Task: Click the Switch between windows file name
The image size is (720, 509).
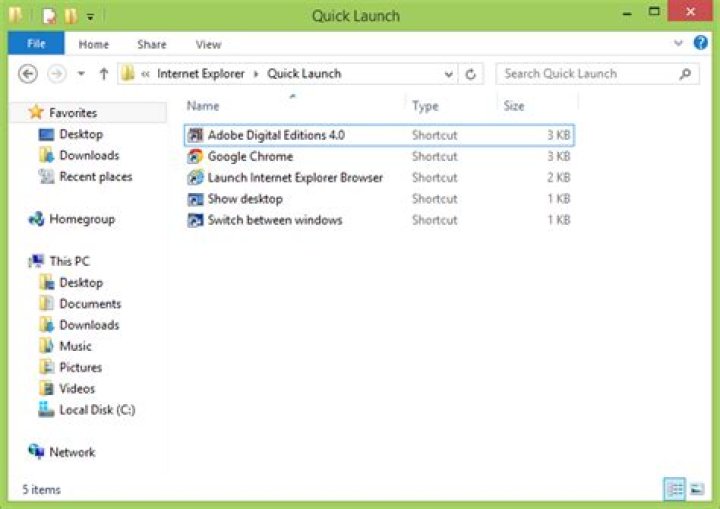Action: coord(275,220)
